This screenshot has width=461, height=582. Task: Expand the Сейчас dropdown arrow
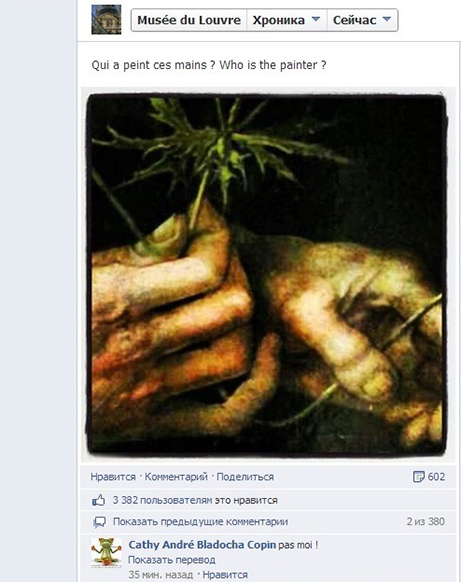tap(386, 19)
